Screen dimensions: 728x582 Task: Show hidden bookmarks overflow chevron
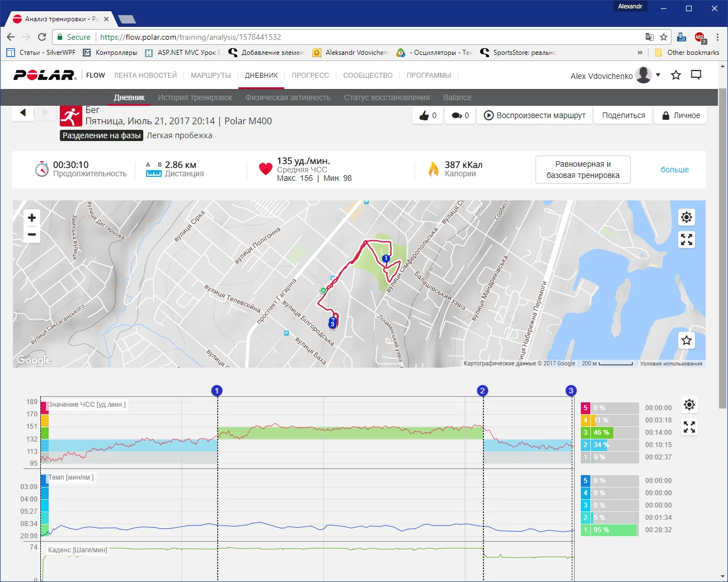click(640, 53)
